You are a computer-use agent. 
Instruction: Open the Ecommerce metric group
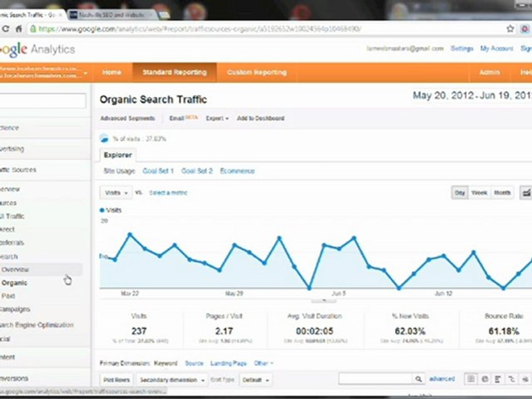tap(237, 171)
